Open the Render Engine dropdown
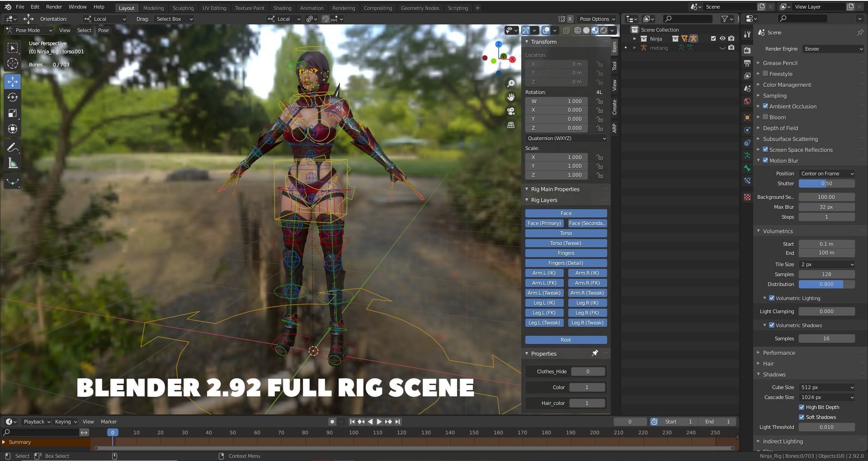The height and width of the screenshot is (461, 868). pos(833,49)
